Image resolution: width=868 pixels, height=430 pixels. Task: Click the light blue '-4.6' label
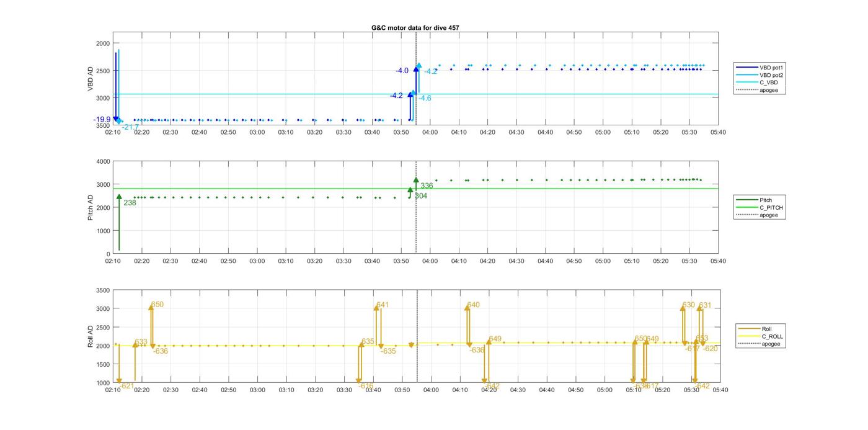click(x=425, y=98)
